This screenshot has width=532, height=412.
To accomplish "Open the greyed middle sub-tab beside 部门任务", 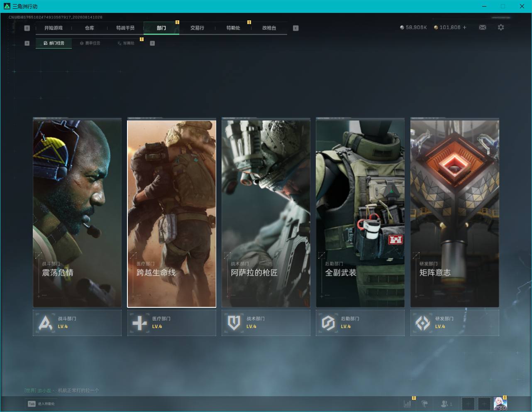I will tap(90, 43).
